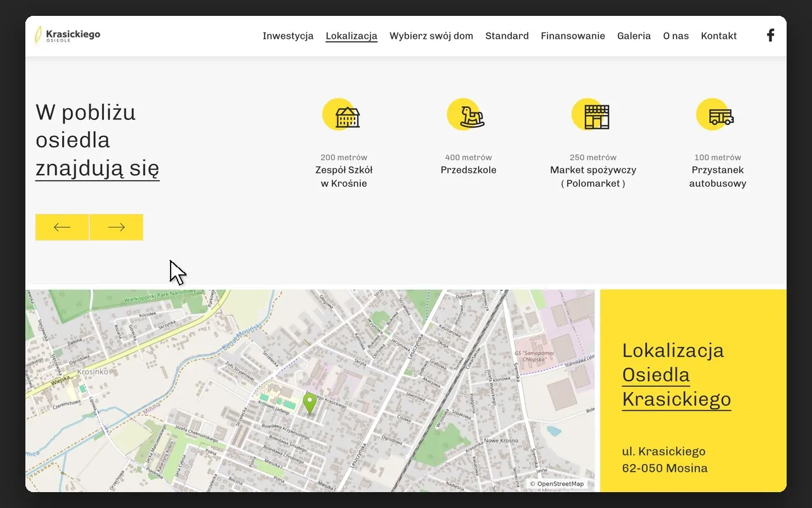Click the Lokalizacja Osiedla Krasickiego heading
Viewport: 812px width, 508px height.
tap(676, 375)
